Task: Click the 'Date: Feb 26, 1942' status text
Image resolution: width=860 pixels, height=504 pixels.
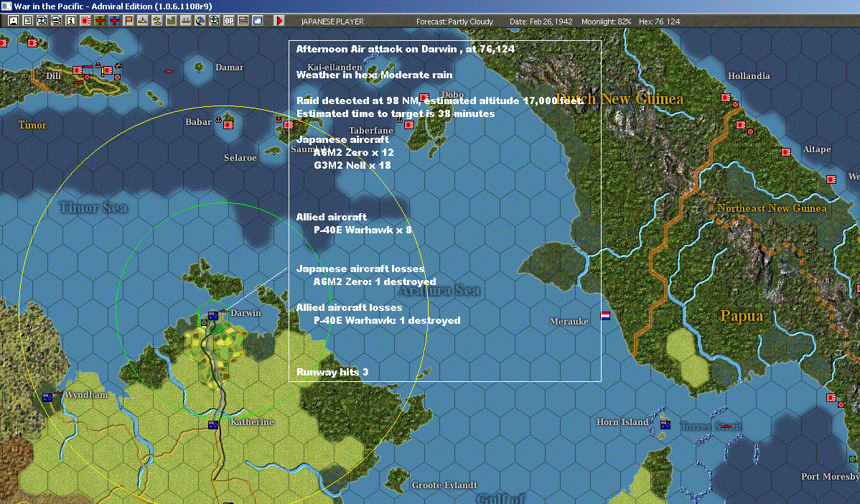Action: click(541, 22)
